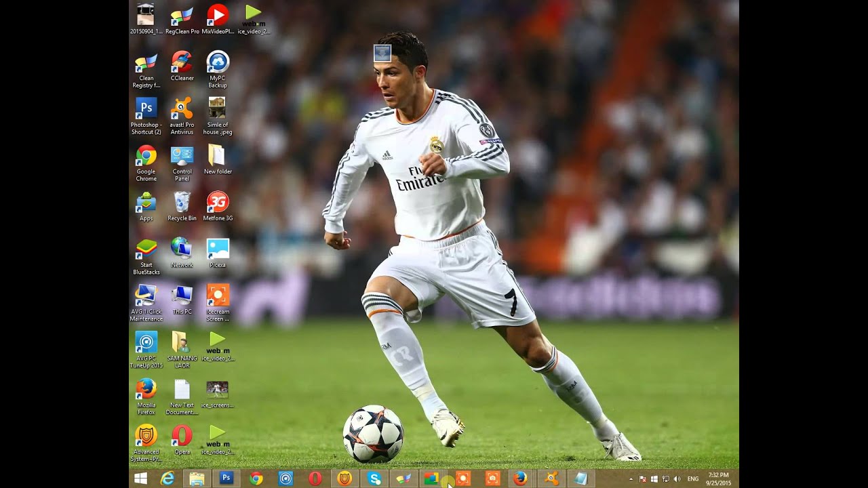868x488 pixels.
Task: Open AVG TuneUp in the taskbar
Action: [285, 479]
